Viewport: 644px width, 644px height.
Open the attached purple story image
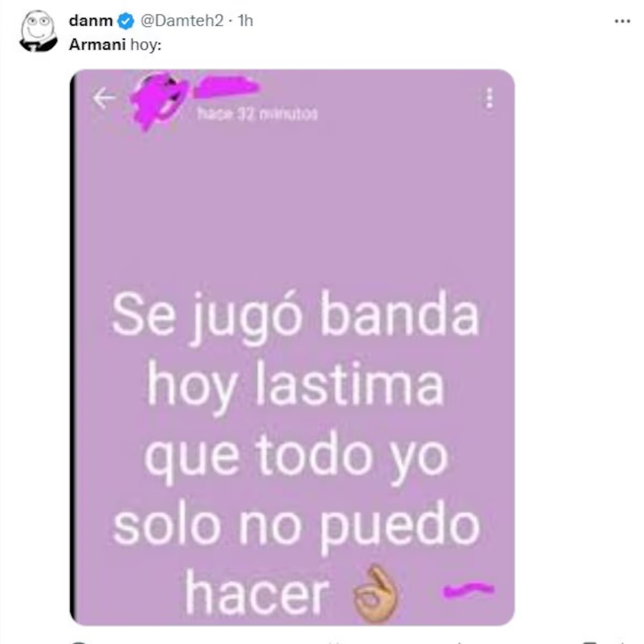coord(292,347)
